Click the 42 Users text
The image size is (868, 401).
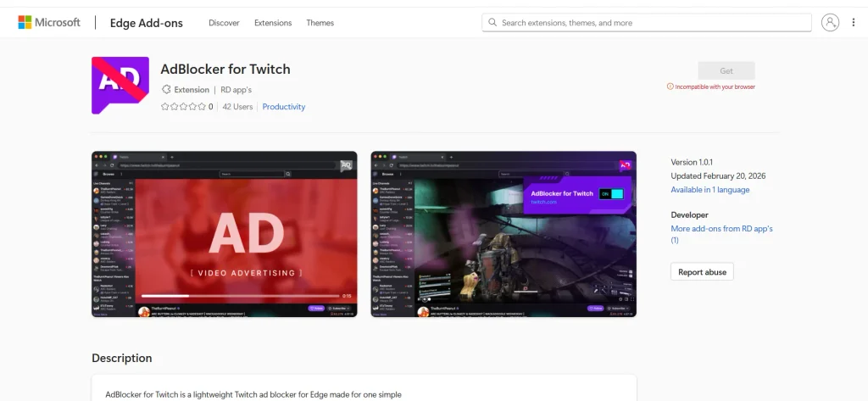pyautogui.click(x=237, y=107)
